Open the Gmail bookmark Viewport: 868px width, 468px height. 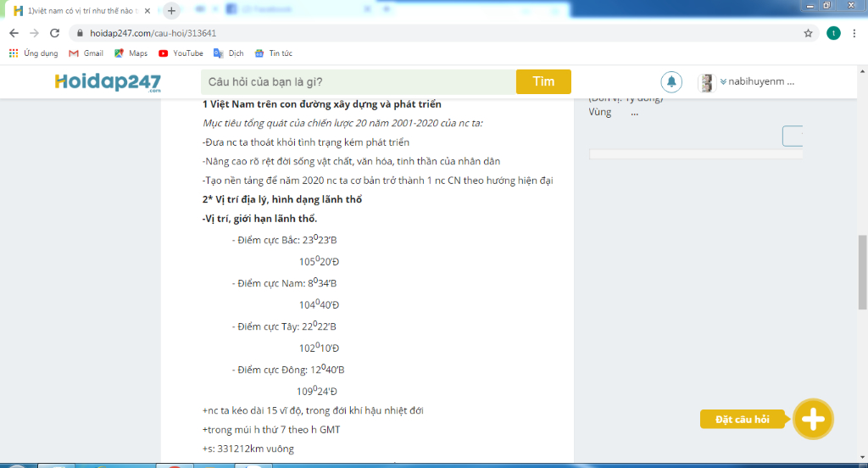coord(86,53)
